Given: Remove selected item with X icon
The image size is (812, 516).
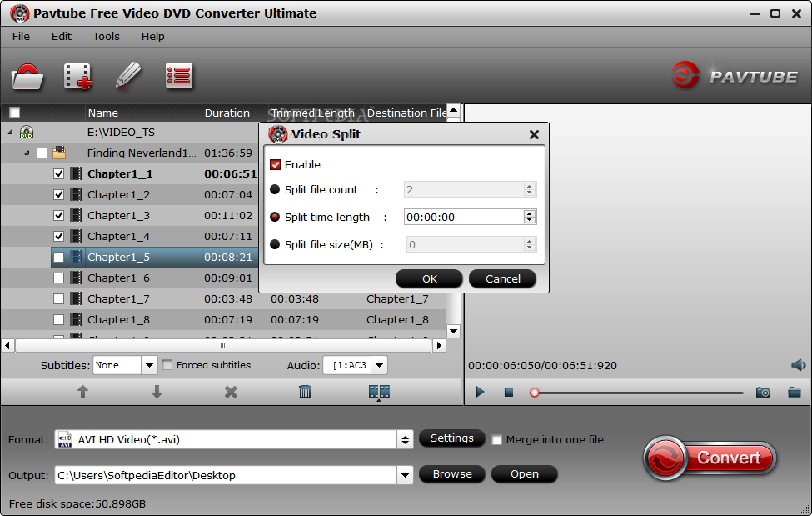Looking at the screenshot, I should (x=231, y=392).
